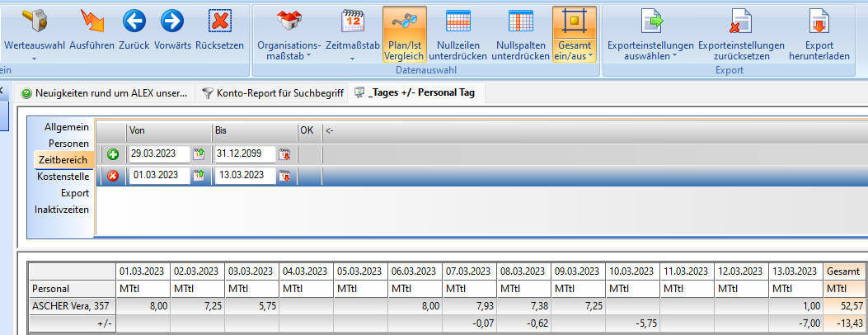This screenshot has width=868, height=335.
Task: Select Personen in the side list
Action: 68,144
